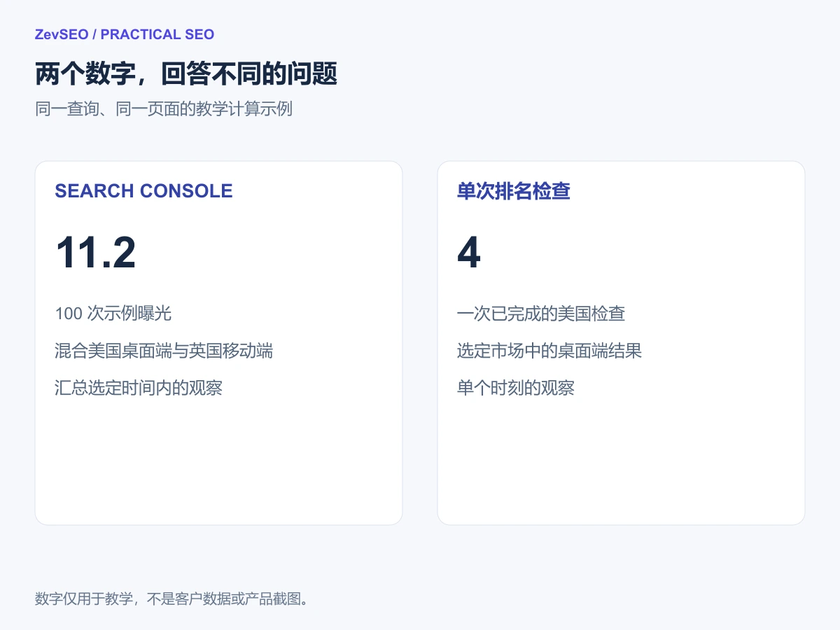
Task: Click the line 汇总选定时间内的观察
Action: (x=139, y=388)
